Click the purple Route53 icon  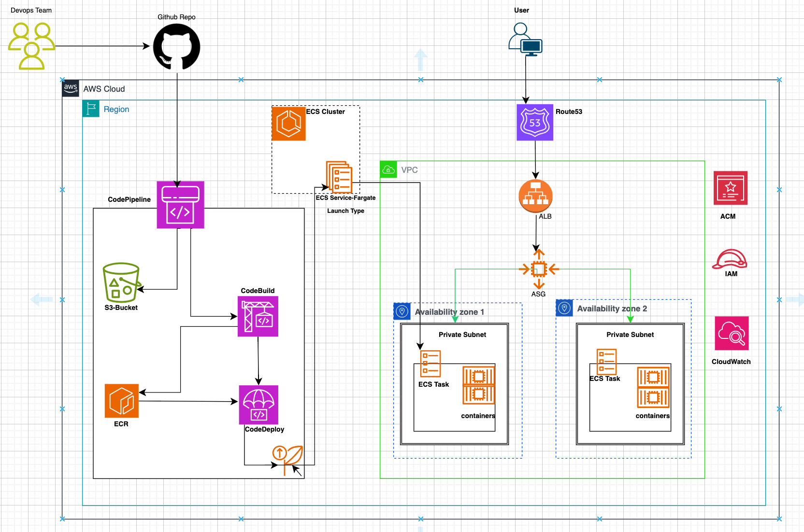(x=535, y=123)
